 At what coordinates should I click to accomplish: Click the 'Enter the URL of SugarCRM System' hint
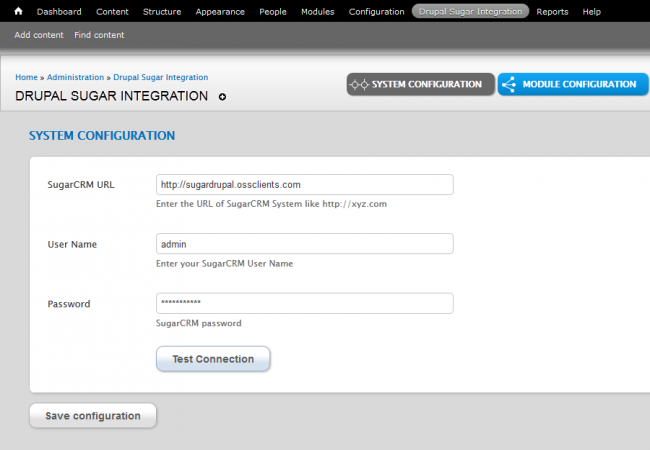click(272, 204)
